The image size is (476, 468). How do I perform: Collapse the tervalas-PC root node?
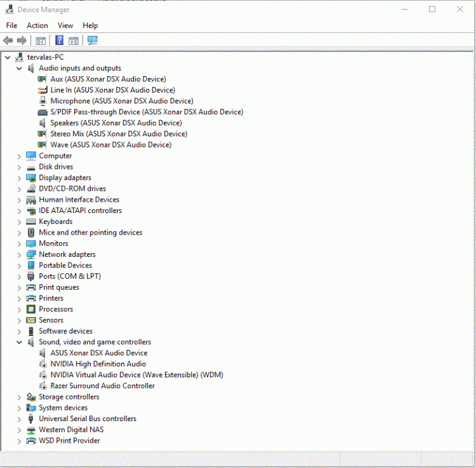click(8, 57)
